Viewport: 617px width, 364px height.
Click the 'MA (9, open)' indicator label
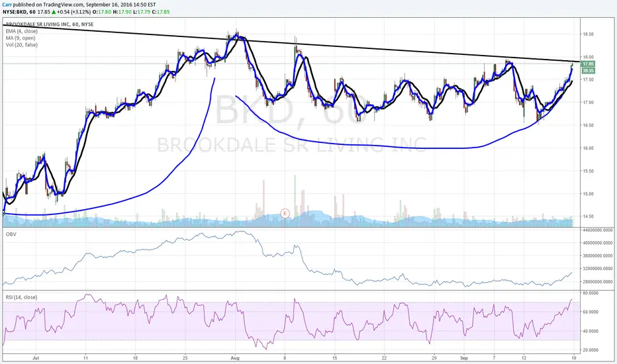coord(21,38)
